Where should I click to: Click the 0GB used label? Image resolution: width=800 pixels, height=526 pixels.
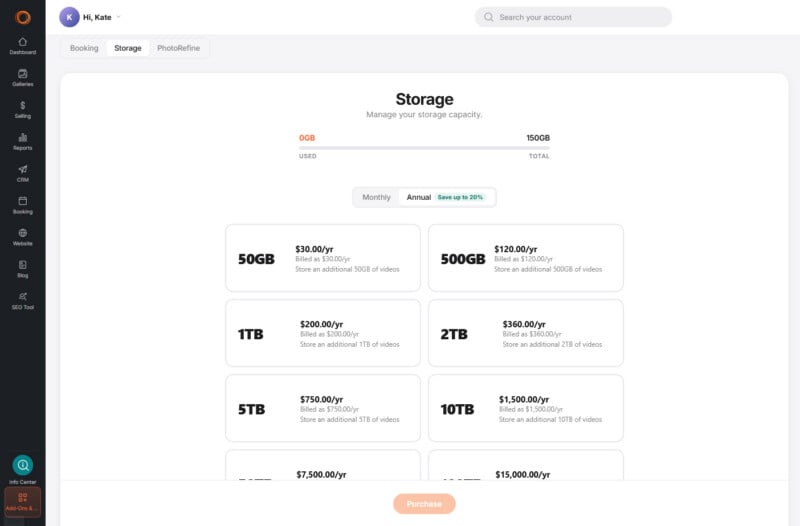pos(307,138)
